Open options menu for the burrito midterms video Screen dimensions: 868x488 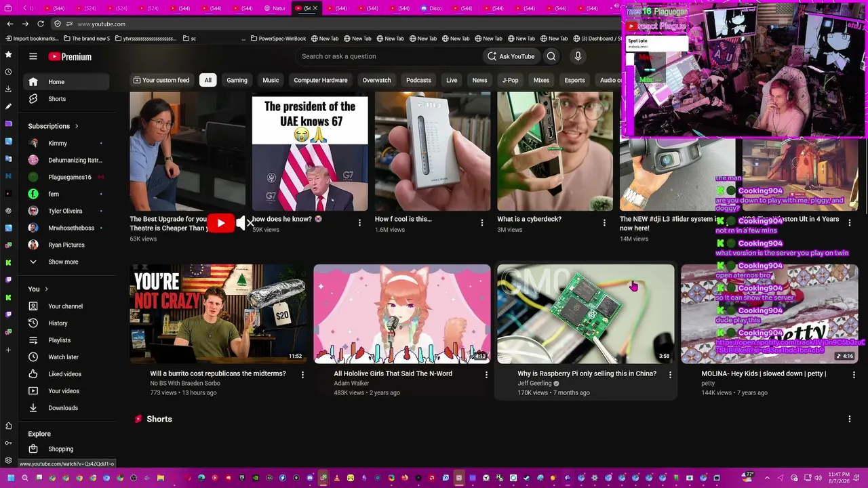[302, 374]
